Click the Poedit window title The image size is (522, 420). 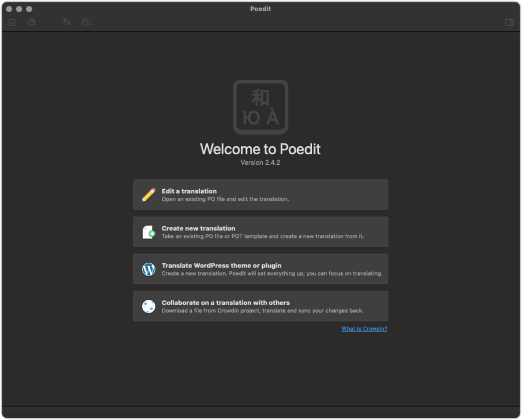pos(260,9)
